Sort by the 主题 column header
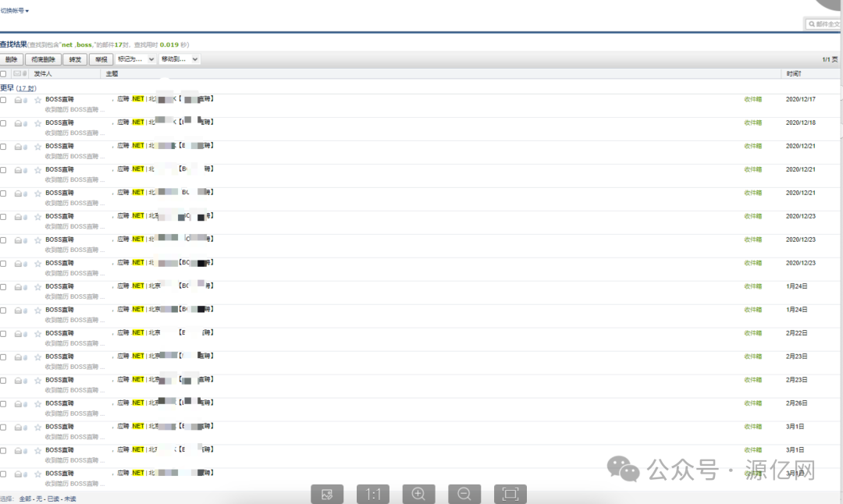The image size is (843, 504). click(112, 73)
